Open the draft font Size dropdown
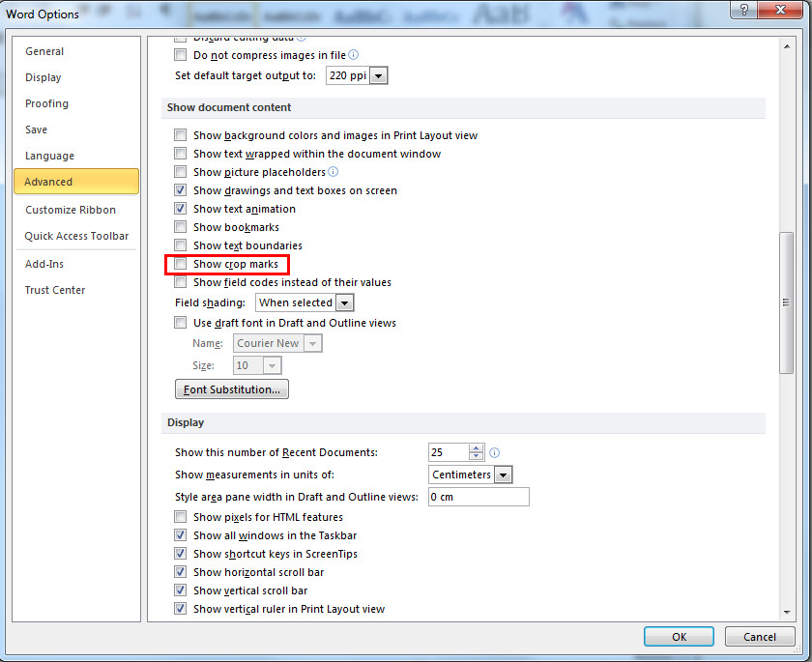The image size is (812, 662). pos(272,366)
